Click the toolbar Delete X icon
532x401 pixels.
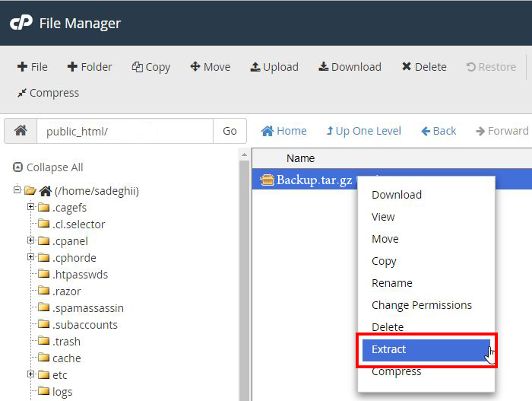407,67
